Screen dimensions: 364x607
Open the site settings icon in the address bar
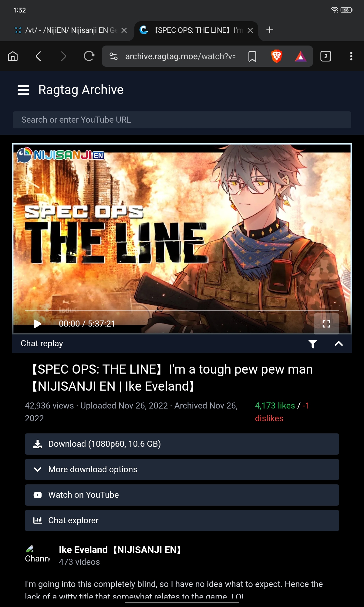pyautogui.click(x=113, y=56)
